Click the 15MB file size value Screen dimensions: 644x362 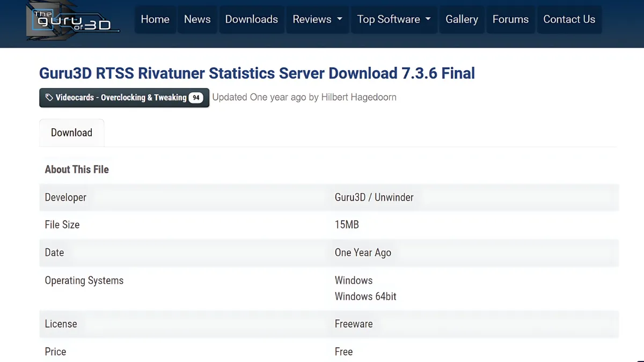(347, 225)
